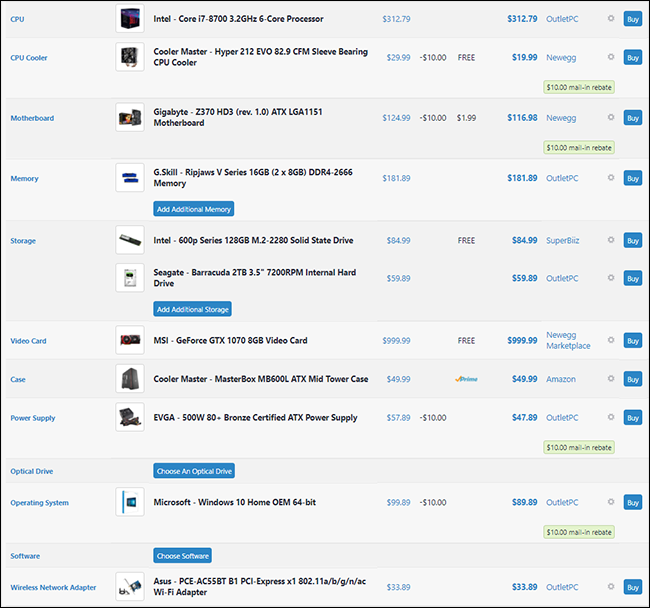Open gear options for Seagate Barracuda row
This screenshot has width=650, height=608.
tap(611, 277)
